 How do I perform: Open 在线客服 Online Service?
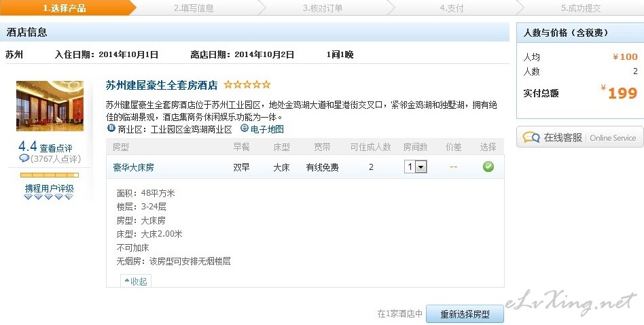point(579,137)
